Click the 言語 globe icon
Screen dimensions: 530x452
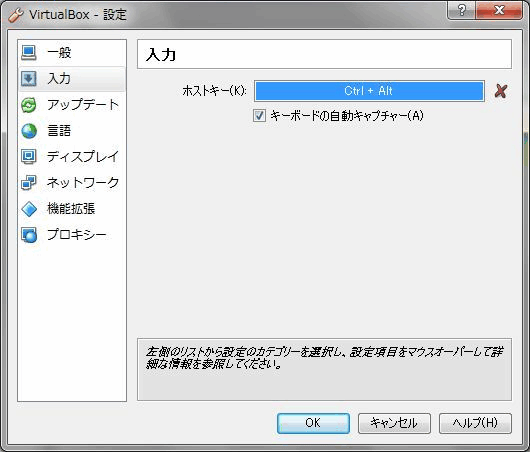tap(29, 131)
